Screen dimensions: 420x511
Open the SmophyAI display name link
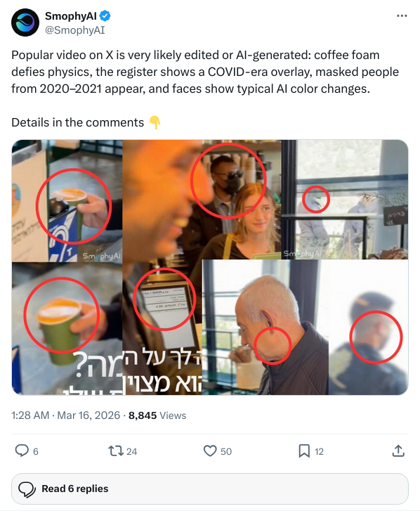[71, 15]
